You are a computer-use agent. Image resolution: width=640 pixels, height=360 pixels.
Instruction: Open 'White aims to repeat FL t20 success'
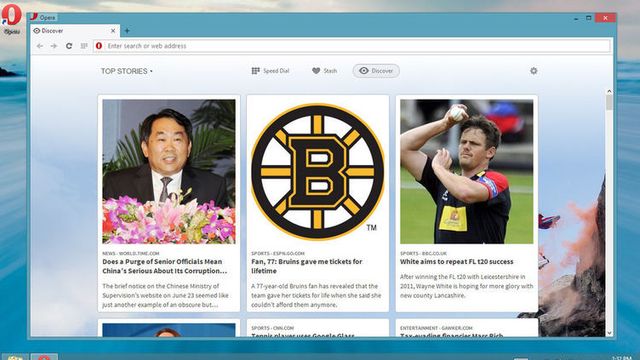(457, 262)
